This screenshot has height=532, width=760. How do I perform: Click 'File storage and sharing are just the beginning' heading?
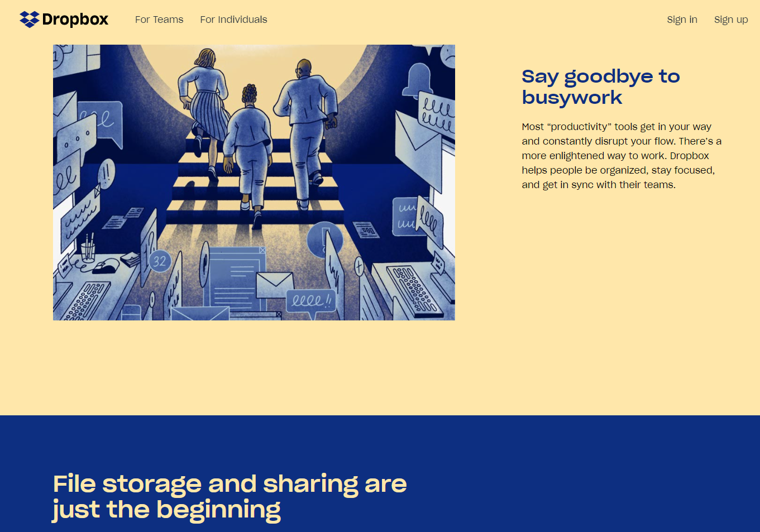click(x=230, y=497)
